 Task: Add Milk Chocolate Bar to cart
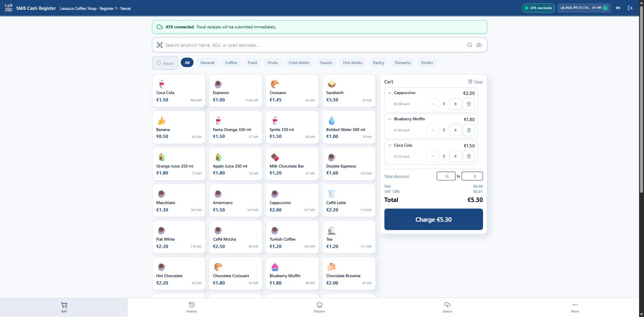[x=292, y=164]
